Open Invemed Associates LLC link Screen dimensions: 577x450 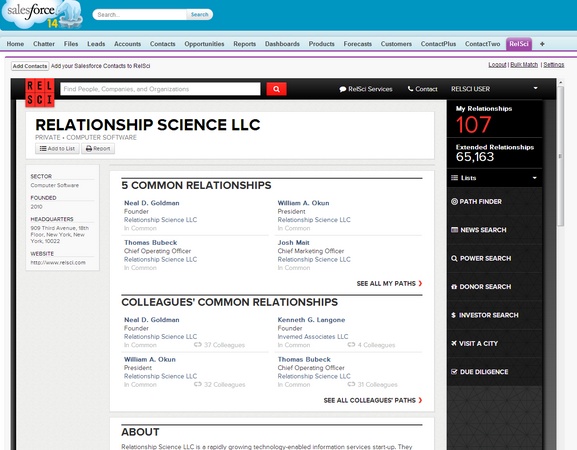coord(313,336)
